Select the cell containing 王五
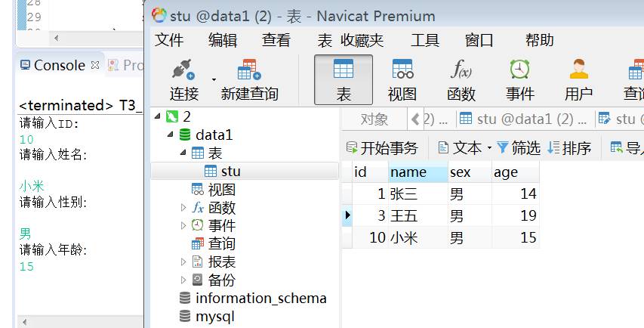 [418, 215]
